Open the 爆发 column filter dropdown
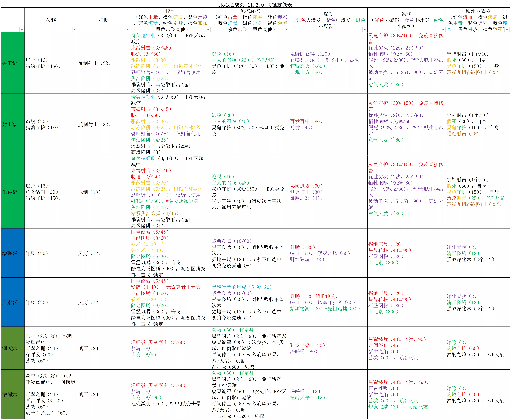The height and width of the screenshot is (420, 511). tap(364, 29)
